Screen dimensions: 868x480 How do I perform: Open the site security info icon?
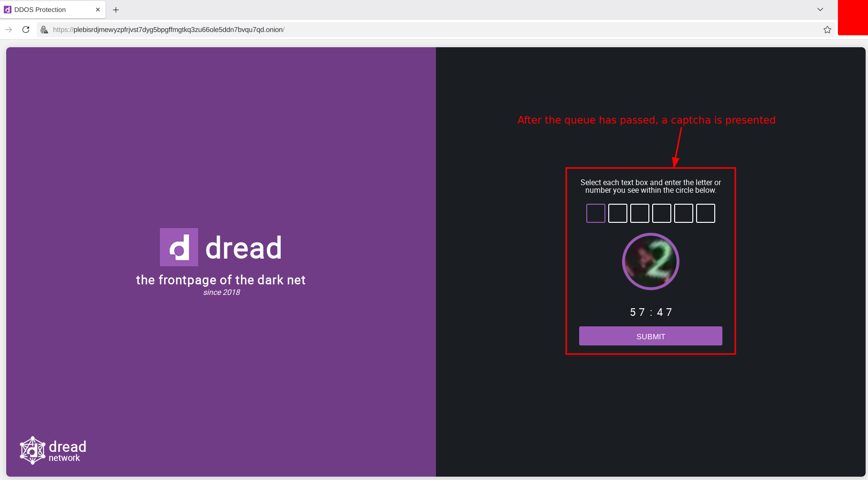pyautogui.click(x=44, y=30)
